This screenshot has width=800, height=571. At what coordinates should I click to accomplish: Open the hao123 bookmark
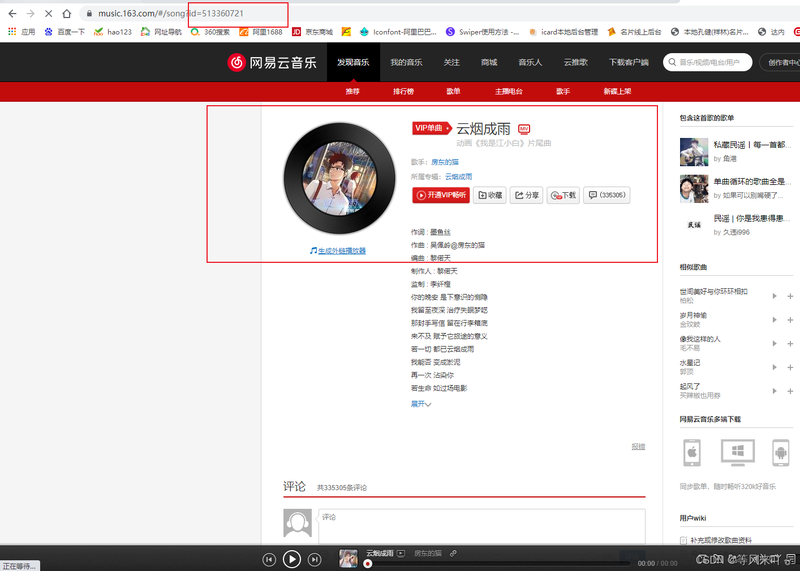pyautogui.click(x=113, y=32)
